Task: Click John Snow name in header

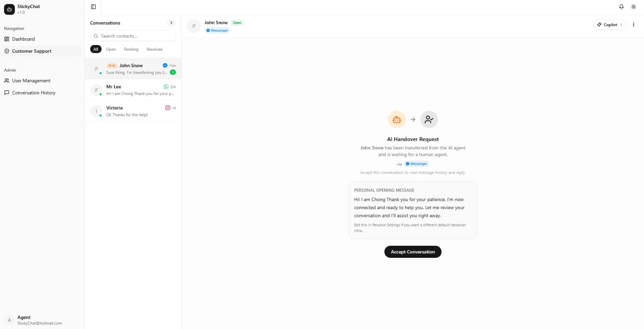Action: coord(216,23)
